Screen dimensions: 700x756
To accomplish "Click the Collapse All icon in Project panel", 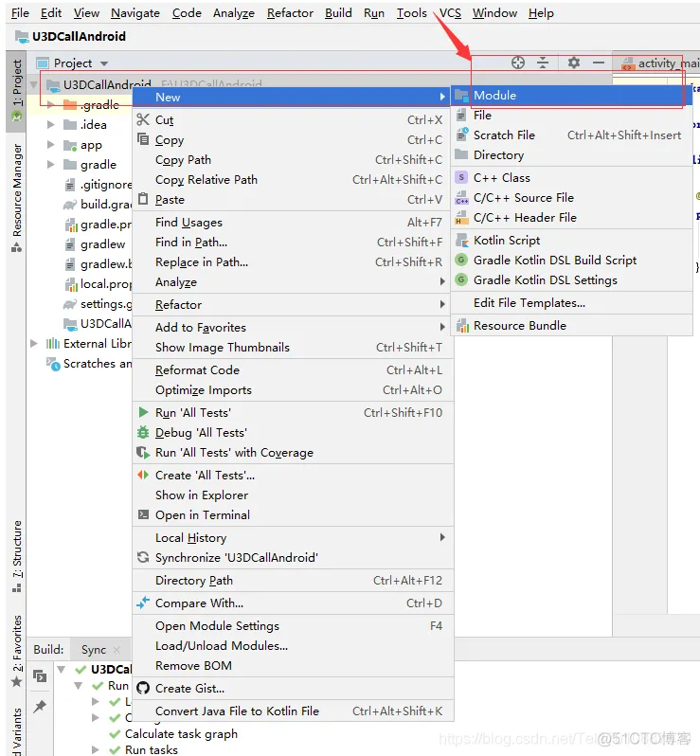I will [543, 63].
